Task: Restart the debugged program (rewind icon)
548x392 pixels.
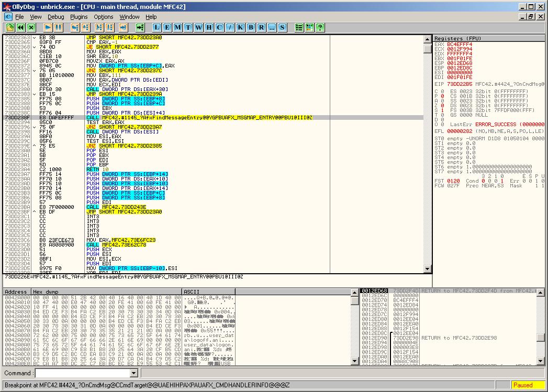Action: [x=20, y=27]
